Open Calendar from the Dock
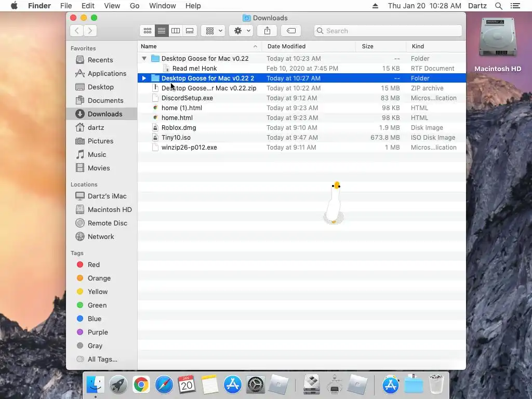 187,385
